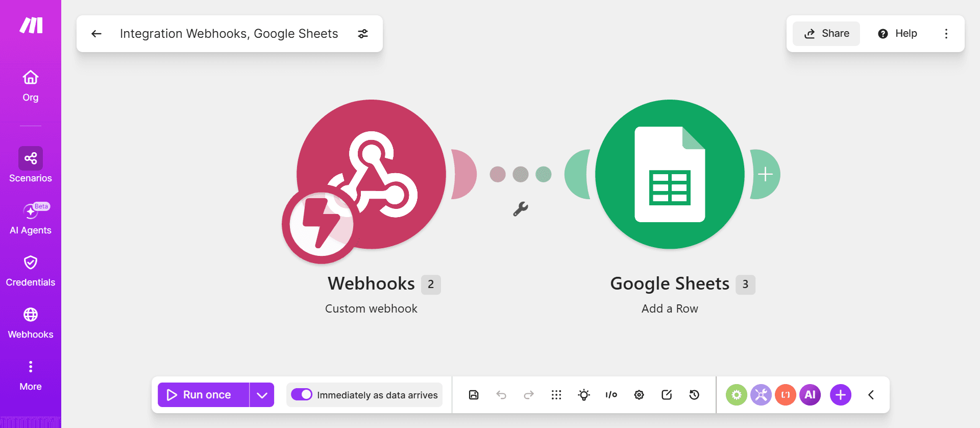The height and width of the screenshot is (428, 980).
Task: Add another module after Google Sheets
Action: pyautogui.click(x=765, y=174)
